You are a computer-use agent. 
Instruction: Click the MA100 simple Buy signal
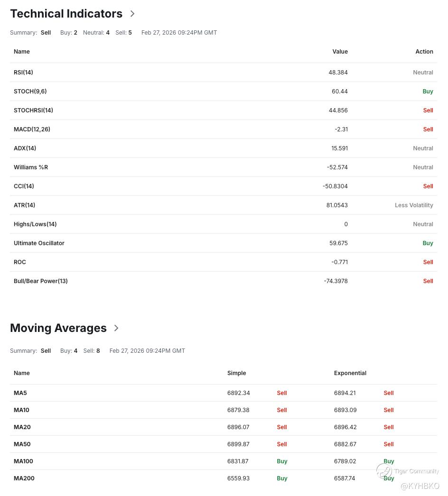point(282,461)
